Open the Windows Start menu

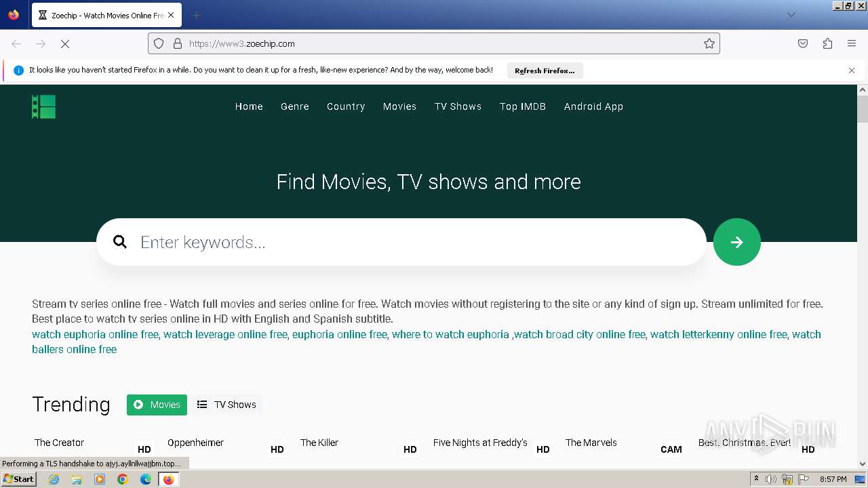(18, 479)
